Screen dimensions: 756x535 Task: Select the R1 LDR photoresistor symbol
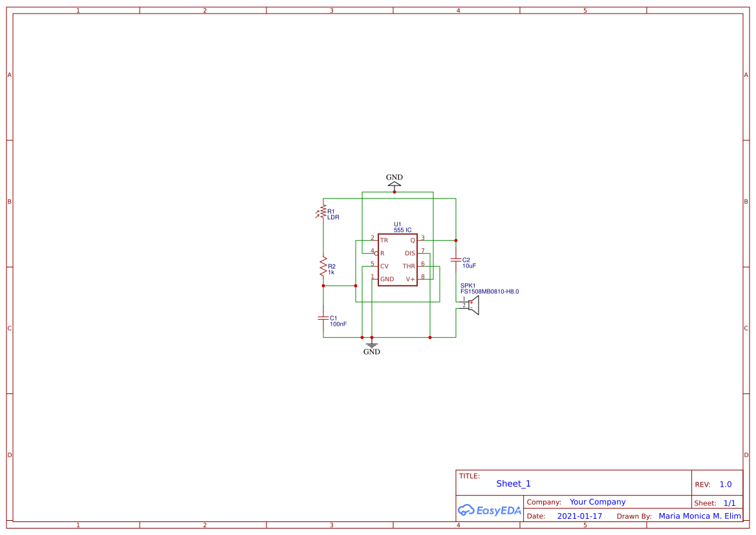323,212
